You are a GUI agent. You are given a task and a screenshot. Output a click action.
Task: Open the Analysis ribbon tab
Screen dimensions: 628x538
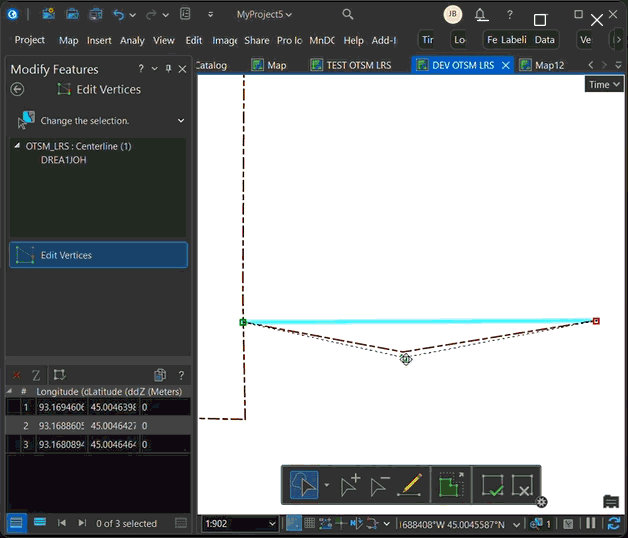click(132, 40)
